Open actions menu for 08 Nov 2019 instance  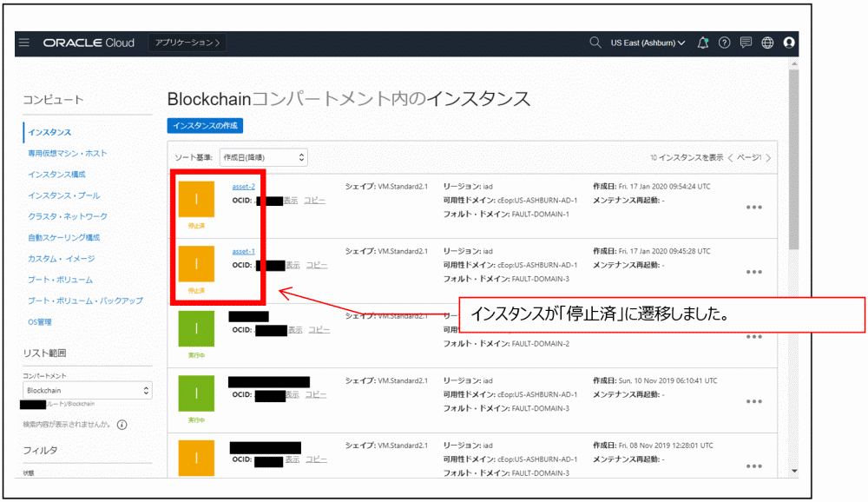pyautogui.click(x=754, y=466)
